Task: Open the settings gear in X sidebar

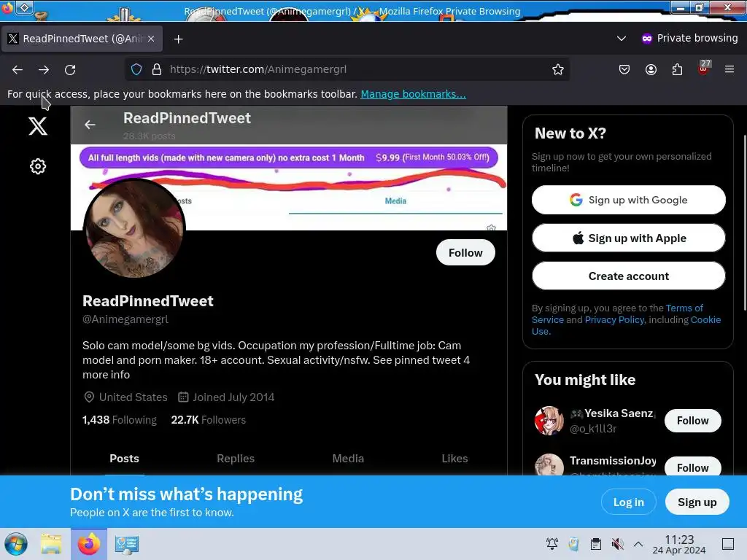Action: (x=38, y=166)
